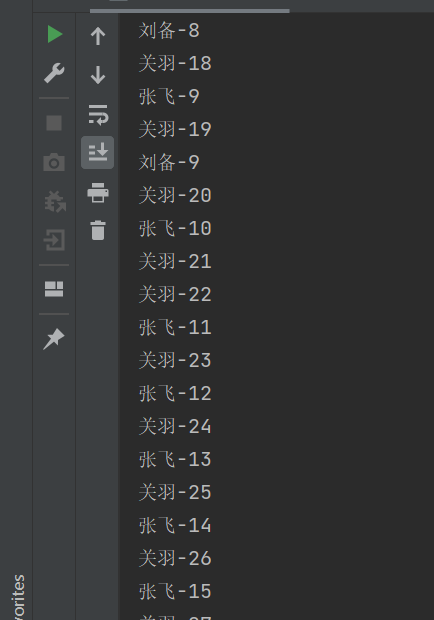Click the Print console output icon

[98, 193]
